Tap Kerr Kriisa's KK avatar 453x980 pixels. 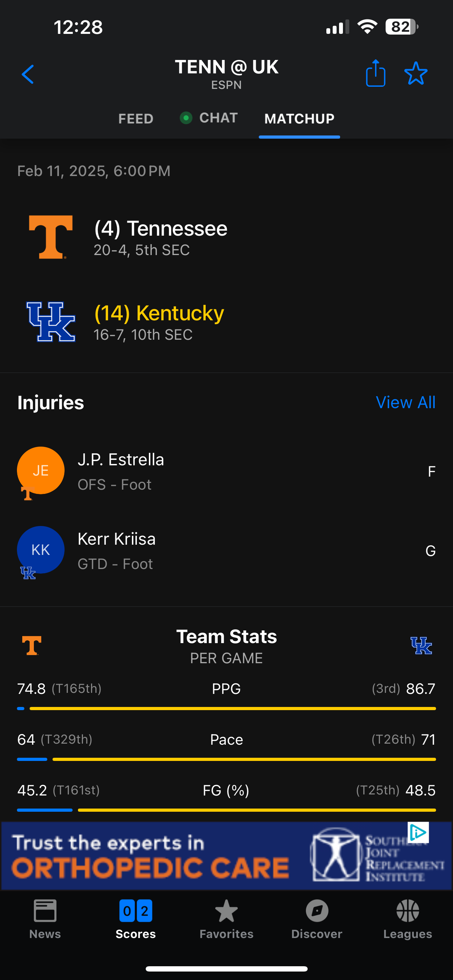[41, 550]
